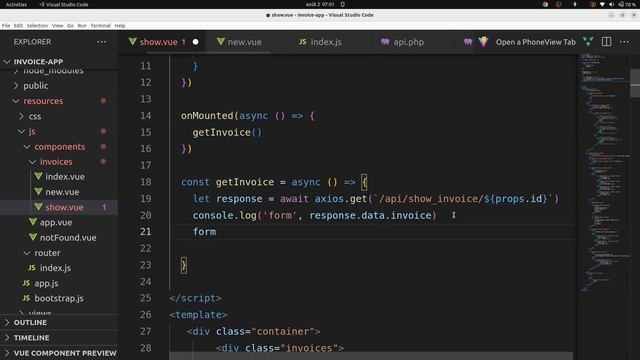Click the Vite lightning icon in editor toolbar

484,42
